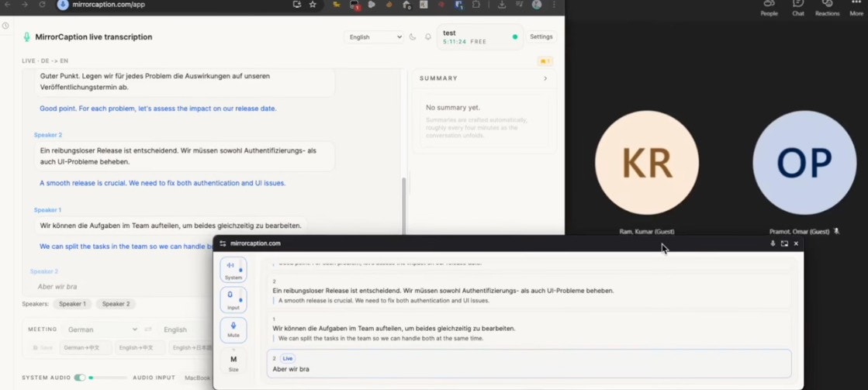Select the German→中文 preset
The height and width of the screenshot is (390, 868).
point(86,348)
